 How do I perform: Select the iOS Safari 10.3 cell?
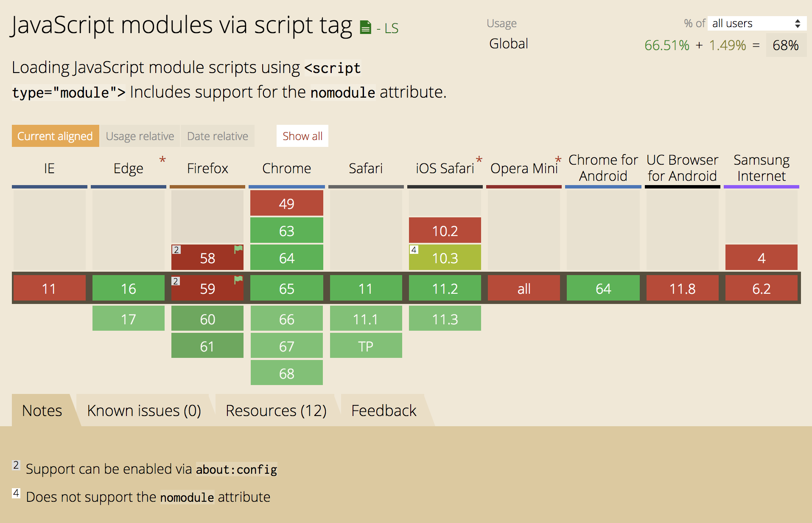[445, 257]
